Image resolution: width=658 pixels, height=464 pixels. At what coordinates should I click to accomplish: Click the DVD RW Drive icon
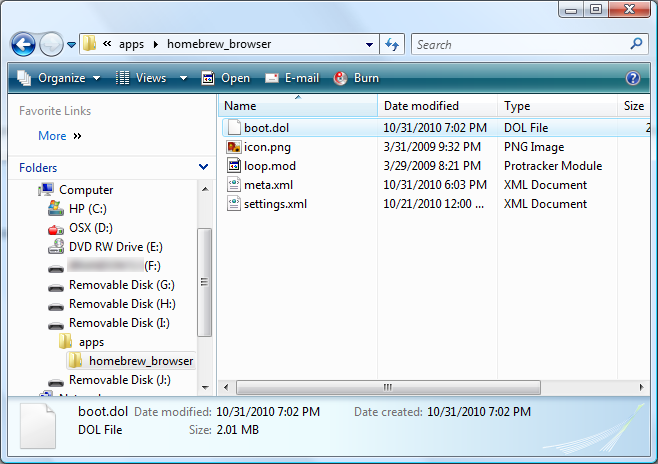pos(56,247)
